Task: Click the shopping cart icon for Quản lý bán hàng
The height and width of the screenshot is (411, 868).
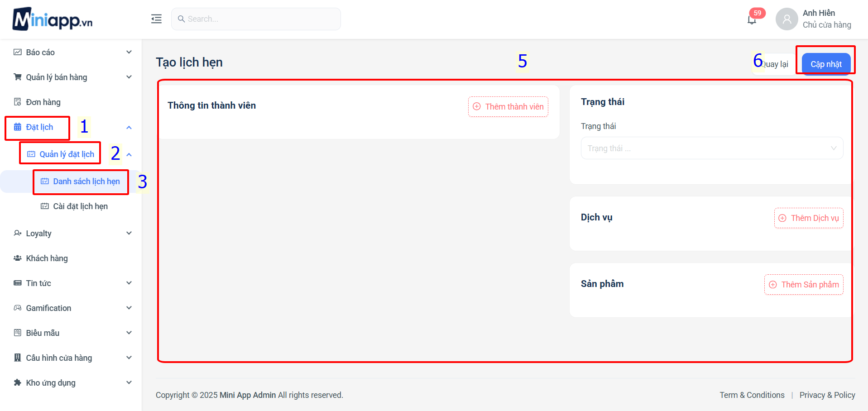Action: (18, 77)
